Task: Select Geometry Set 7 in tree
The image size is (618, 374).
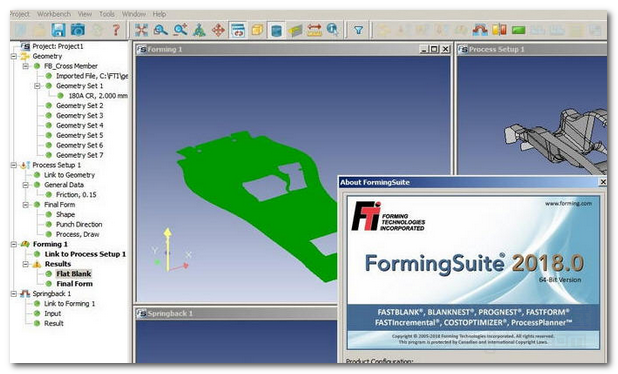Action: point(80,155)
